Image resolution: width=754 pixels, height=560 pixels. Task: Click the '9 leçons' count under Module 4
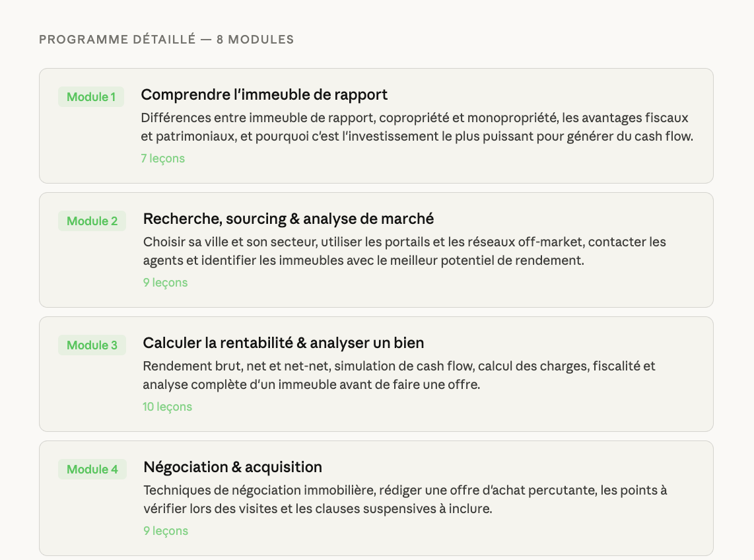click(x=166, y=531)
